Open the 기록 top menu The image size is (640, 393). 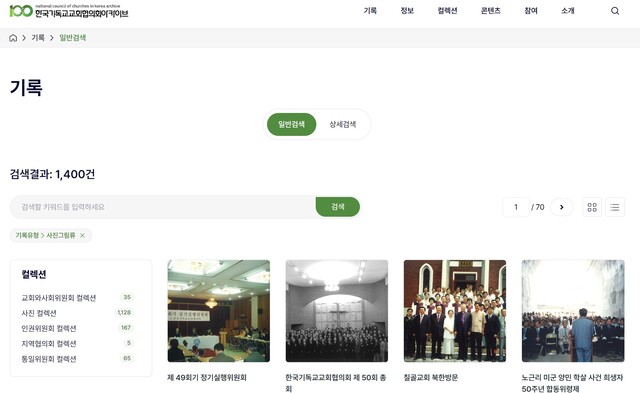coord(370,11)
